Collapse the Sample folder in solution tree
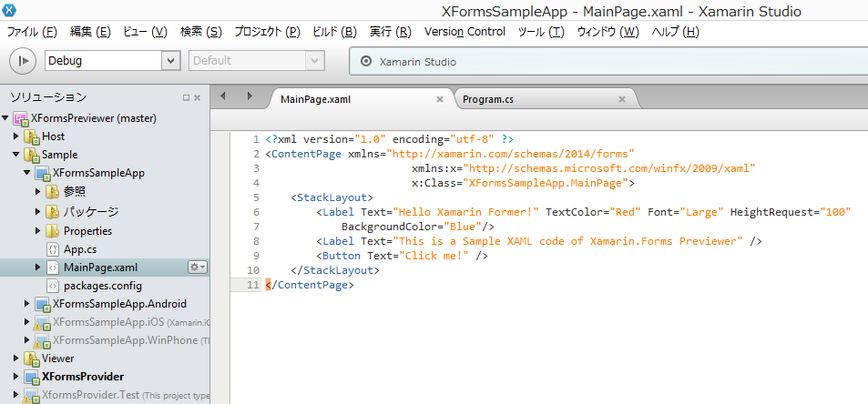Image resolution: width=868 pixels, height=404 pixels. click(16, 155)
